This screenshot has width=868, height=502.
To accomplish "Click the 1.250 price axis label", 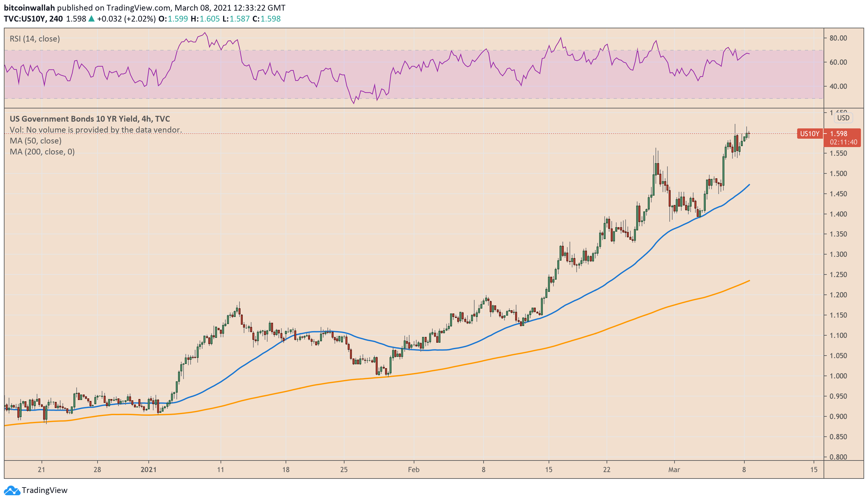I will (838, 275).
